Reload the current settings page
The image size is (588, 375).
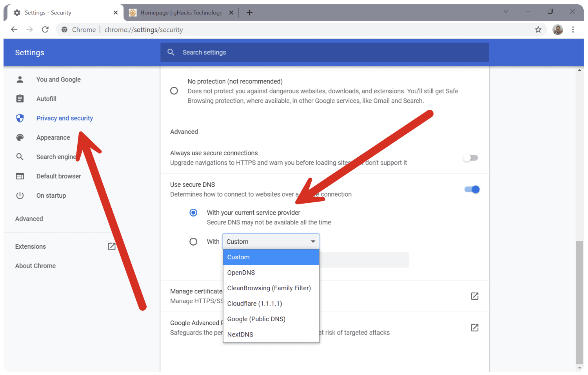(45, 29)
